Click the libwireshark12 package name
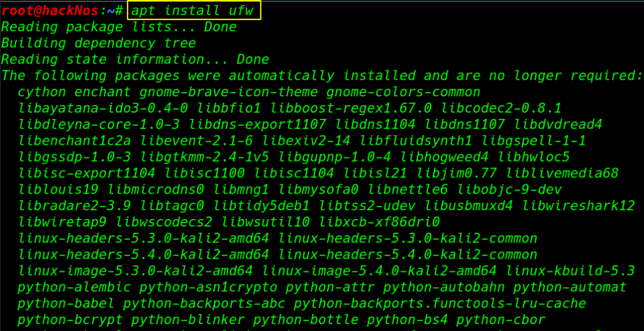This screenshot has height=331, width=644. tap(579, 206)
